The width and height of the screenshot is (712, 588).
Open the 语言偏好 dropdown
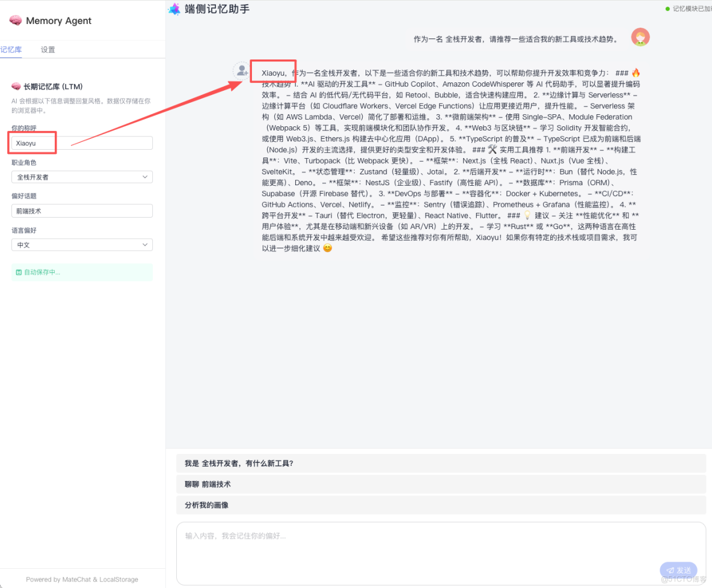point(82,245)
